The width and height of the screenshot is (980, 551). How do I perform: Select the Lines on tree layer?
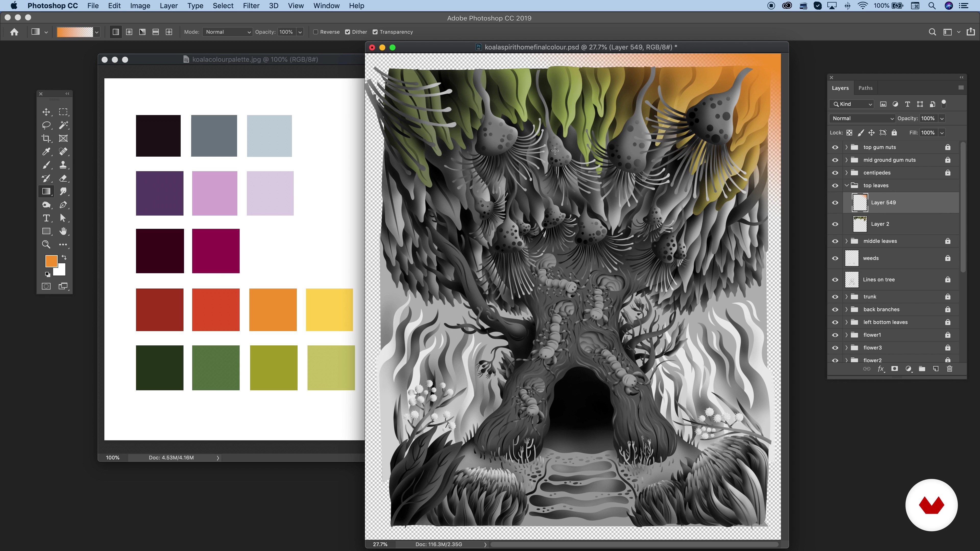click(x=893, y=280)
